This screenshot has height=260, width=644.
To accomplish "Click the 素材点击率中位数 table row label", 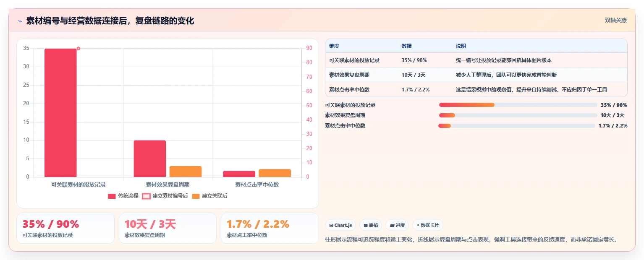I will 349,90.
